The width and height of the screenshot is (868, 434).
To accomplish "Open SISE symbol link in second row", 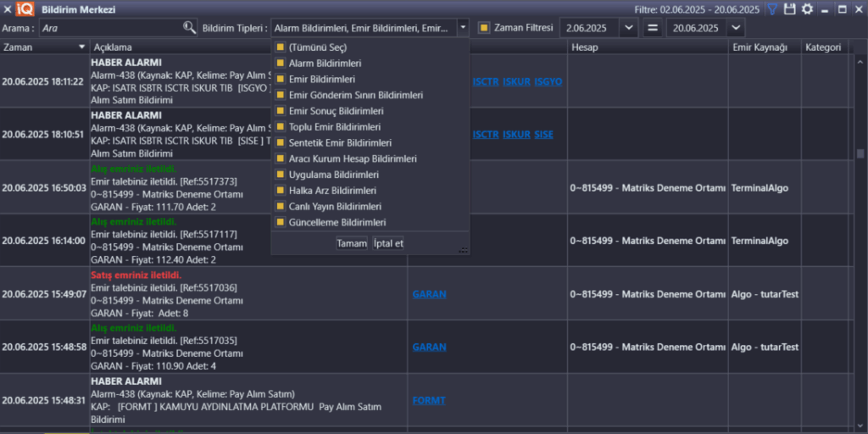I will [x=543, y=135].
